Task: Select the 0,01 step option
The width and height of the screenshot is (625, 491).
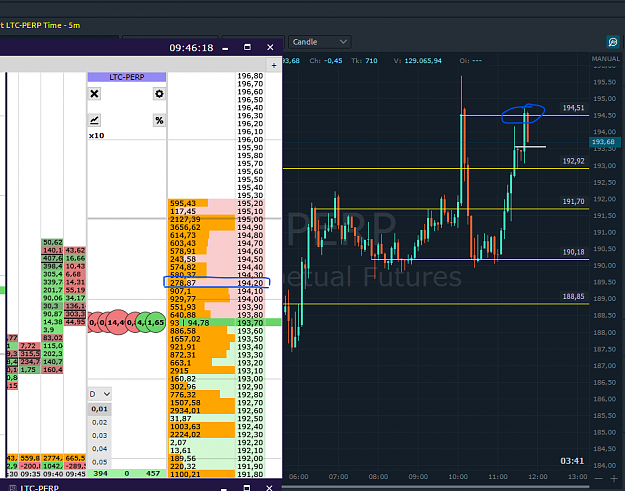Action: pos(99,409)
